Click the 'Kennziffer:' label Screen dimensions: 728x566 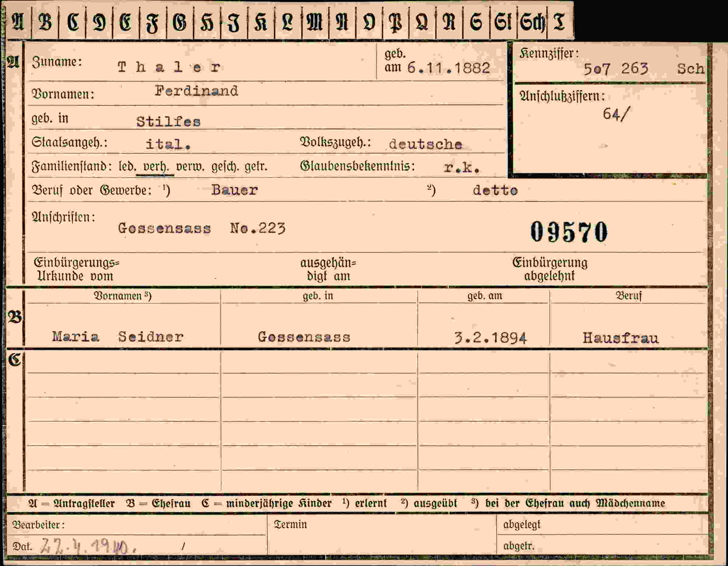tap(549, 53)
